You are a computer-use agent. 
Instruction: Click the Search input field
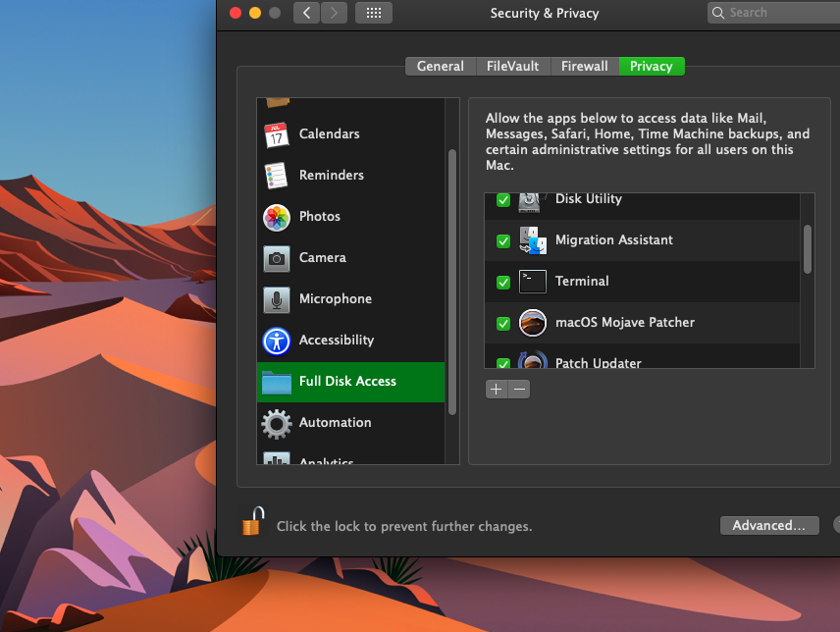pos(773,13)
